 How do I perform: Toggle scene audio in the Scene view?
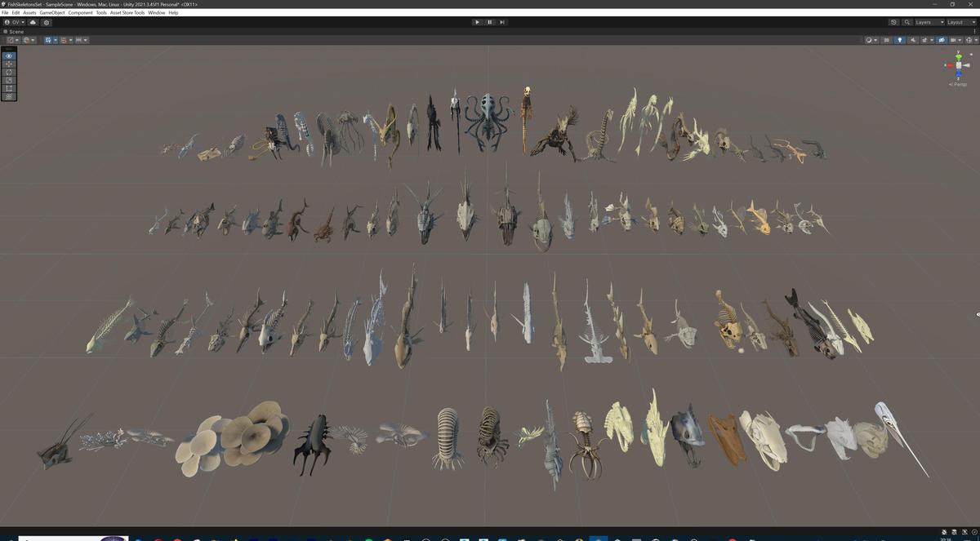click(913, 40)
